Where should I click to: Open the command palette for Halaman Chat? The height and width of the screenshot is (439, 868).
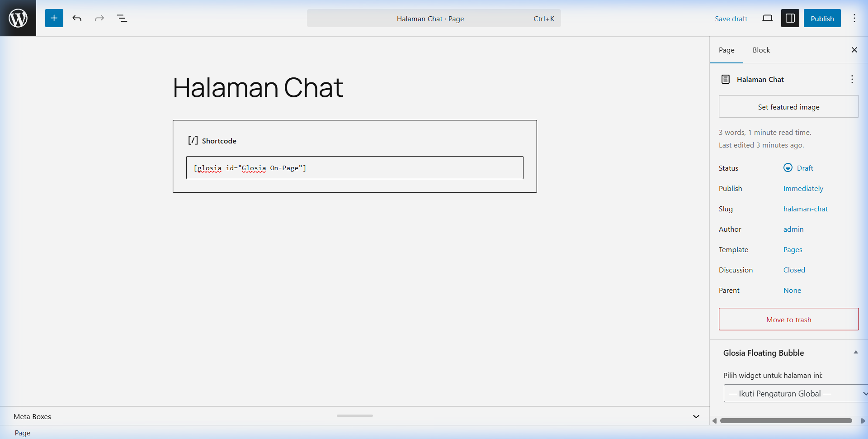coord(434,18)
